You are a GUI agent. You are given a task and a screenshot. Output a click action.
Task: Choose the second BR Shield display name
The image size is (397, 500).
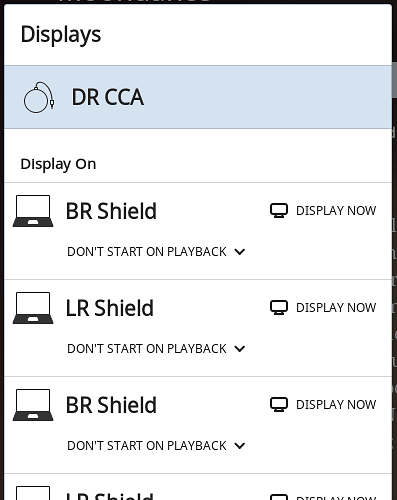(x=111, y=405)
